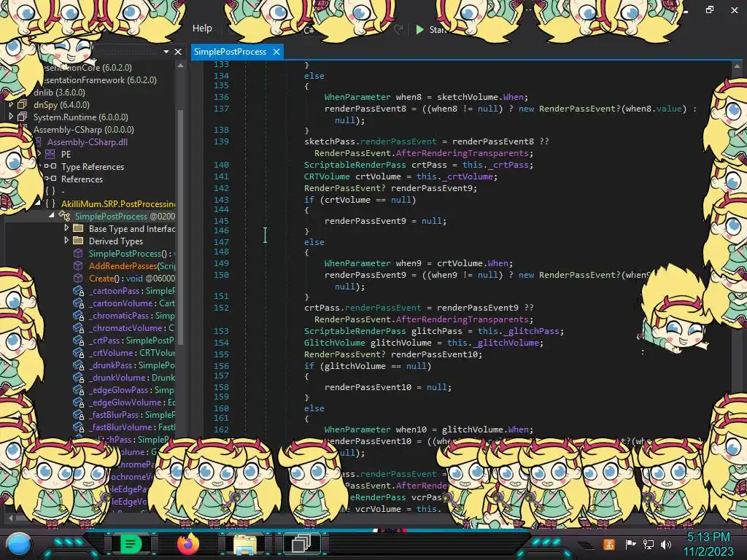Viewport: 747px width, 560px height.
Task: Click the tree panel scroll-up arrow
Action: click(x=181, y=66)
